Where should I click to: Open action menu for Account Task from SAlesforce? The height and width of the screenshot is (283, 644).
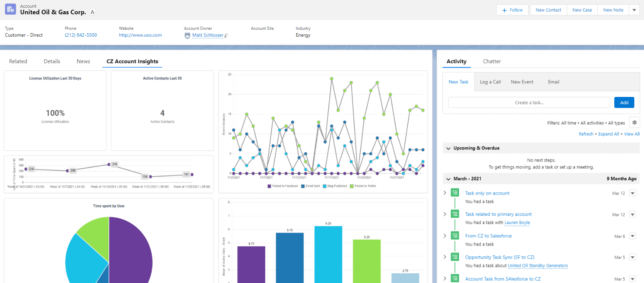point(632,279)
